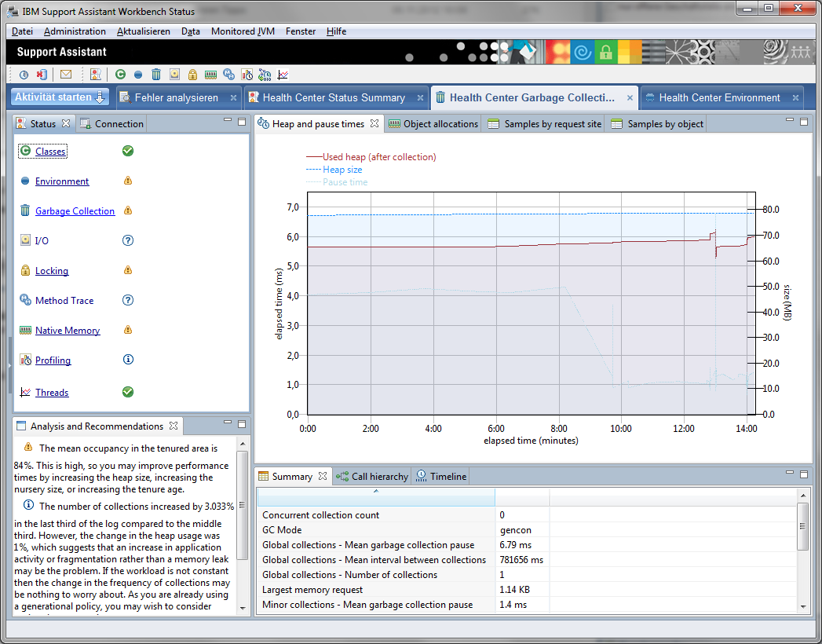Open the Health Center Environment tab
This screenshot has height=644, width=822.
click(718, 98)
